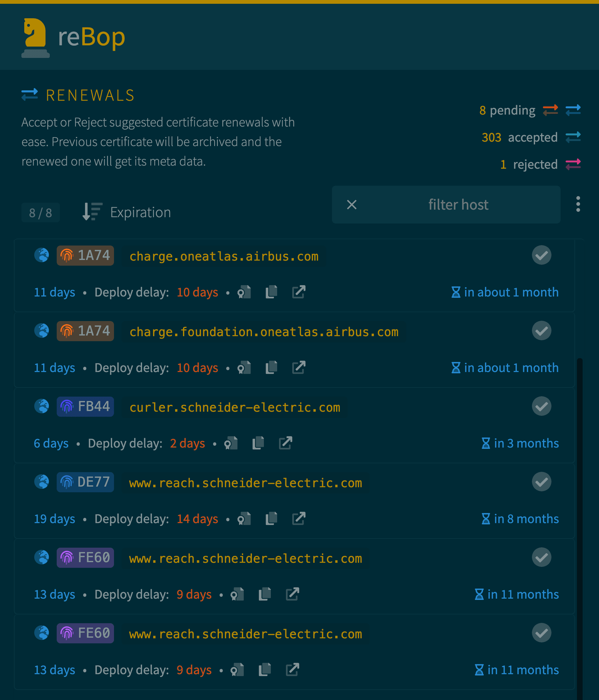This screenshot has height=700, width=599.
Task: Click the DE77 fingerprint badge
Action: [x=85, y=482]
